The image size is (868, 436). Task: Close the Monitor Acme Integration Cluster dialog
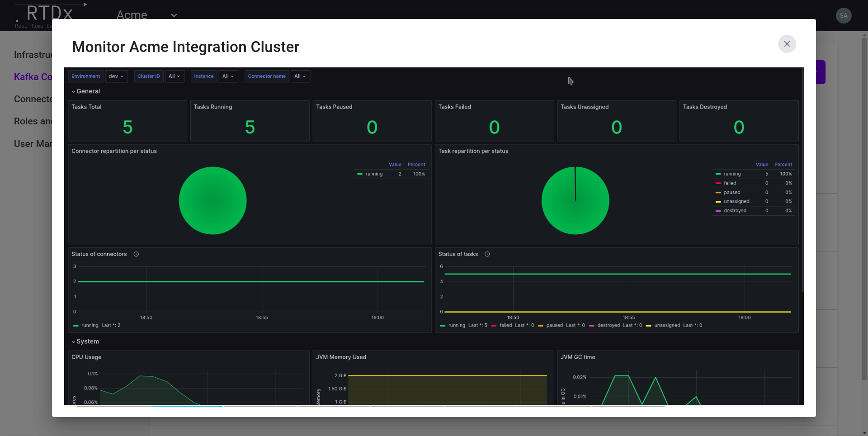click(787, 44)
